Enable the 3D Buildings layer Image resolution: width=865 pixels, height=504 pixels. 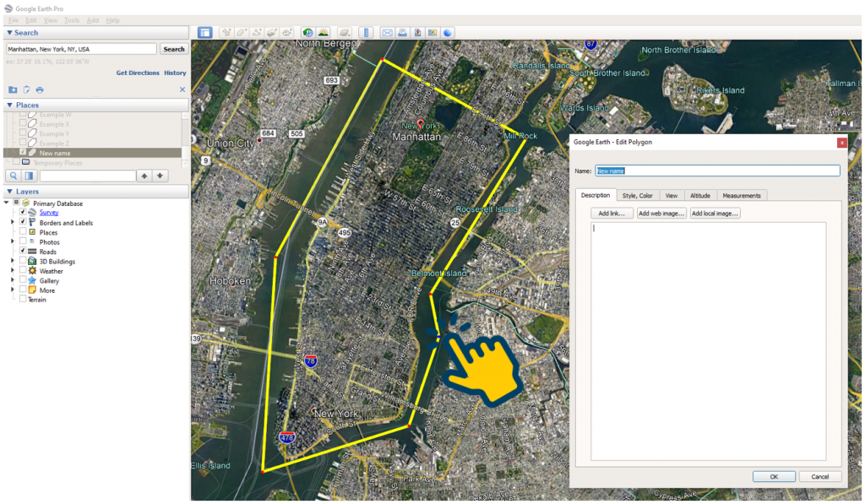[x=22, y=262]
